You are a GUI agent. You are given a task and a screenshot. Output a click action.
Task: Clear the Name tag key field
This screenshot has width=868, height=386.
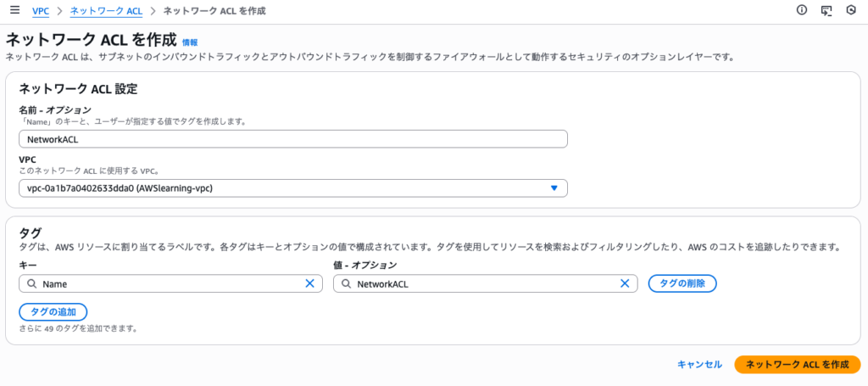pos(309,284)
